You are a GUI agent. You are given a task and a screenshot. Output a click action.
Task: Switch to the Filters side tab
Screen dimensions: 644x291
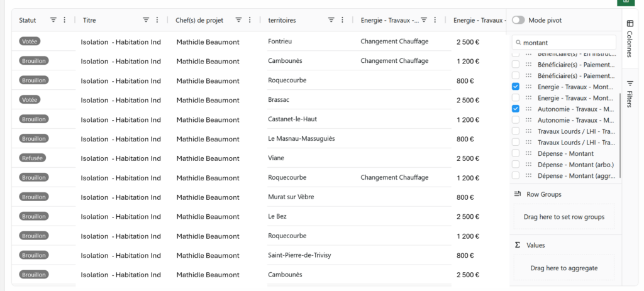[x=630, y=94]
